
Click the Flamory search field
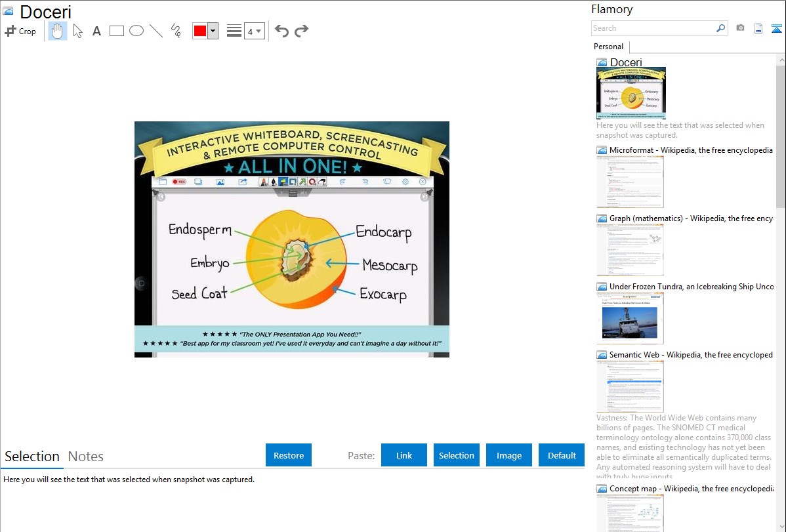click(653, 28)
